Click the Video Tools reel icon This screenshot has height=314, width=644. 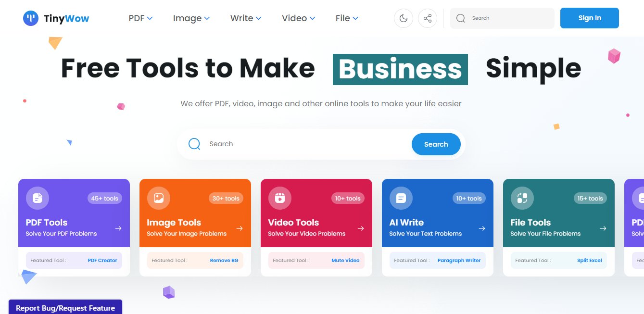pos(280,198)
